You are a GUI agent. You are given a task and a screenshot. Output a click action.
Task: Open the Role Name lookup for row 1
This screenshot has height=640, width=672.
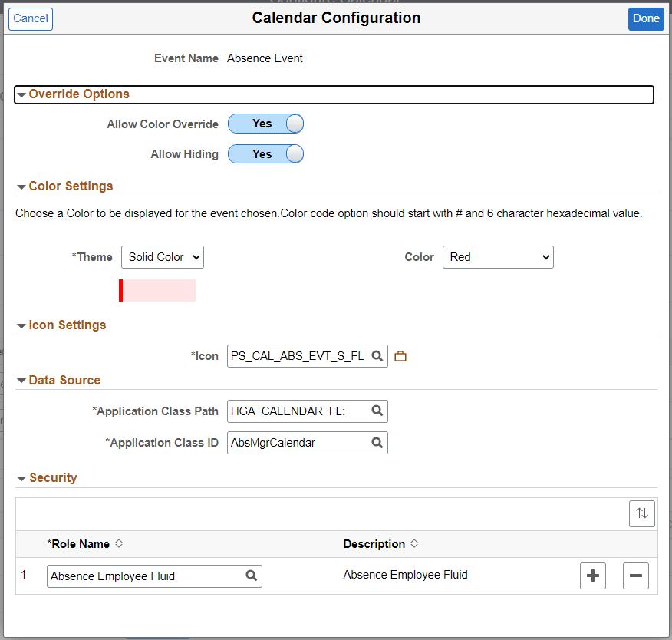(251, 576)
